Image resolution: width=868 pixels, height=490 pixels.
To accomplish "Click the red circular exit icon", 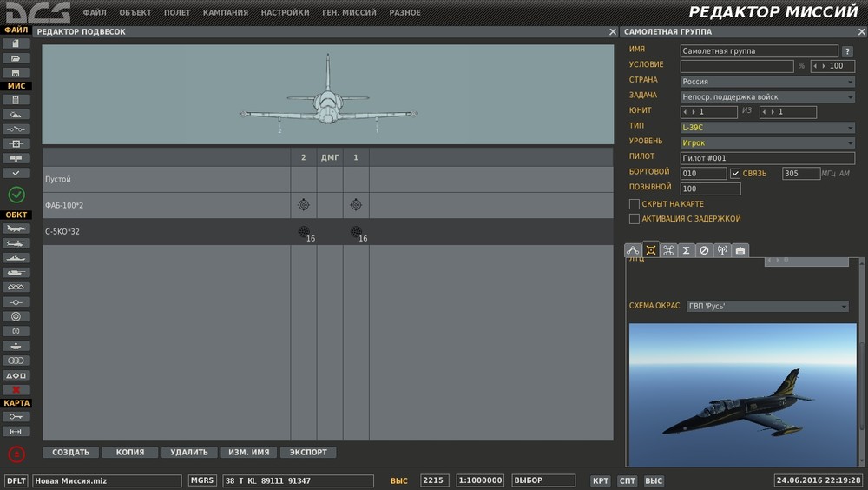I will coord(16,454).
